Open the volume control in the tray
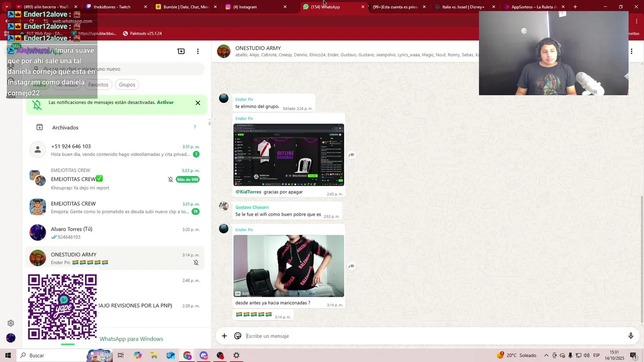Viewport: 644px width, 362px height. pos(586,355)
